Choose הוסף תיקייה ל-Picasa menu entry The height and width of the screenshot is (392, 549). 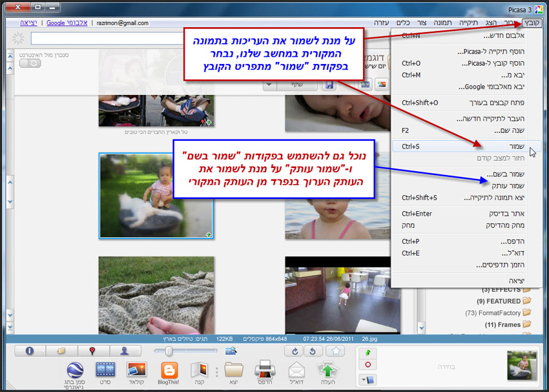click(467, 52)
